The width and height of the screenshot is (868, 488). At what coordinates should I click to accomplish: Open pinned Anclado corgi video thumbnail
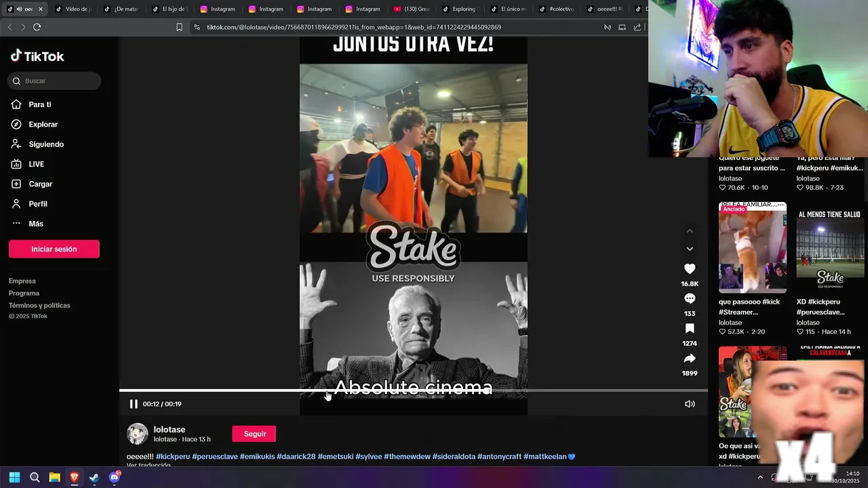[x=753, y=247]
